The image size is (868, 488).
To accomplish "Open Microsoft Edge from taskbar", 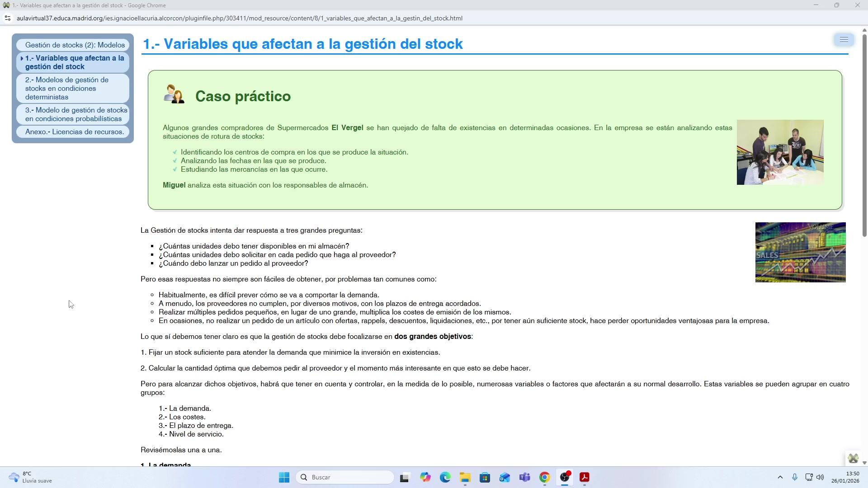I will point(445,477).
